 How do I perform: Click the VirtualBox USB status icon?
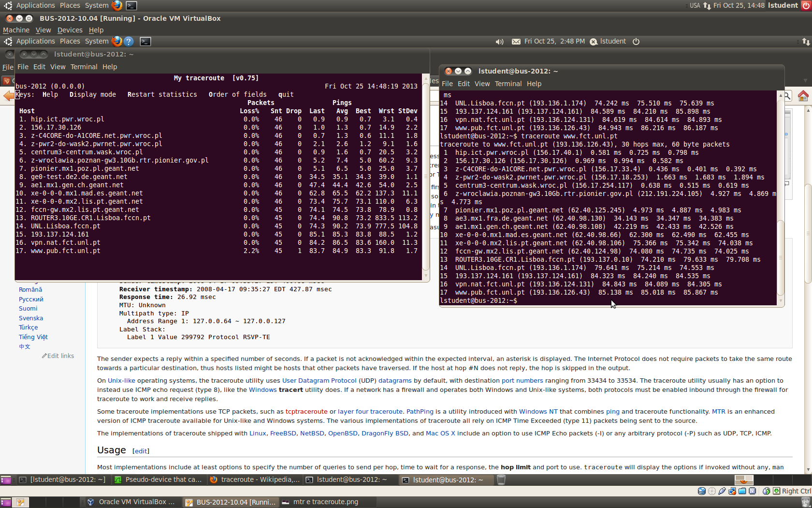[722, 491]
